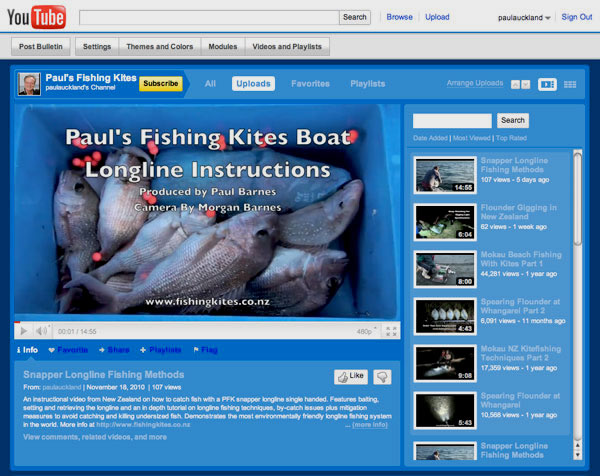
Task: Sort uploads by Top Rated
Action: [511, 138]
